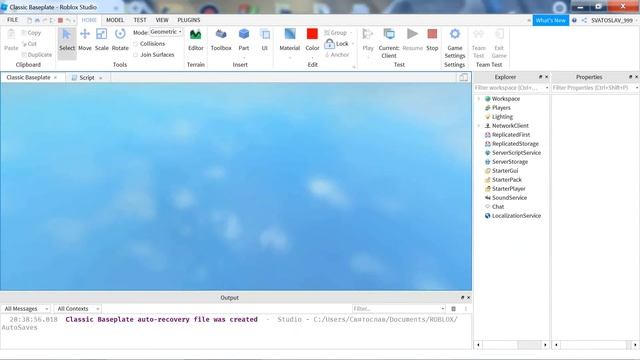The height and width of the screenshot is (360, 640).
Task: Open the Color dropdown arrow
Action: [x=312, y=58]
